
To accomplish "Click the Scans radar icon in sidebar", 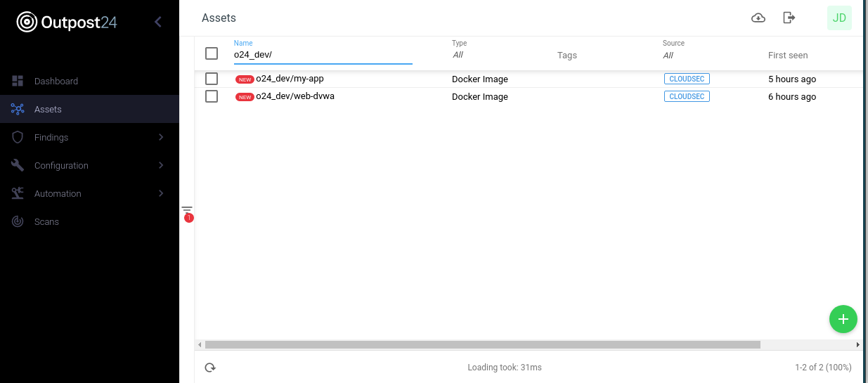I will pyautogui.click(x=18, y=221).
